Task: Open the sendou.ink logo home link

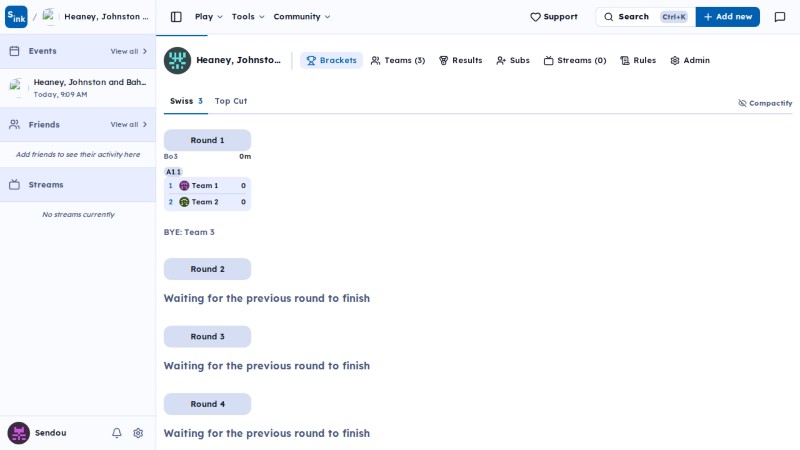Action: [x=16, y=17]
